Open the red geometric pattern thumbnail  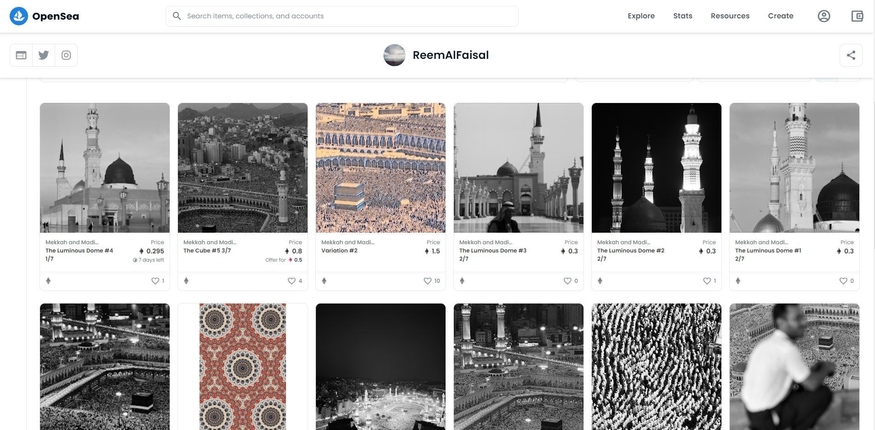point(243,367)
